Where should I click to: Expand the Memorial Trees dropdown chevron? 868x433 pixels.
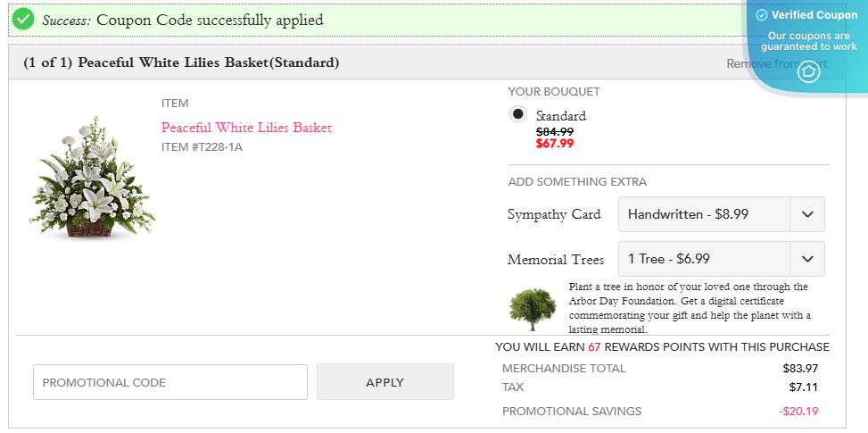coord(807,259)
